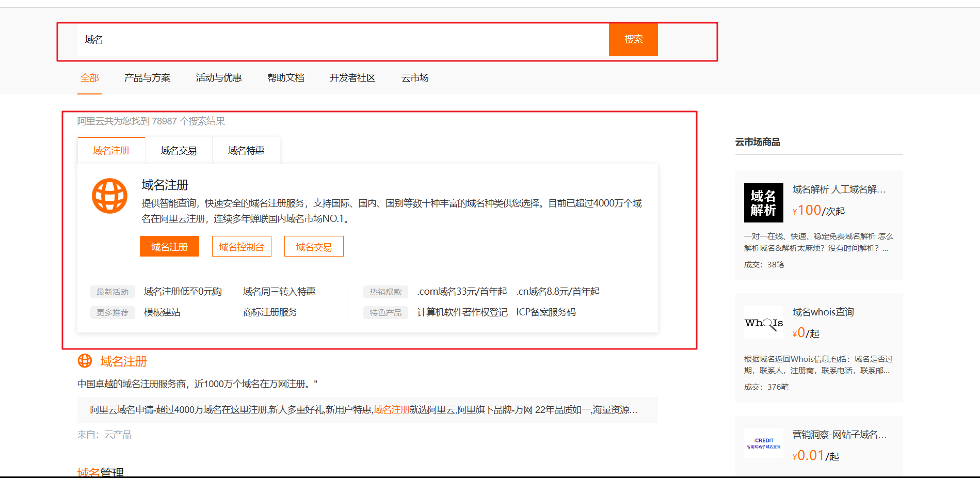This screenshot has height=478, width=980.
Task: Open the 帮助文档 tab
Action: [286, 78]
